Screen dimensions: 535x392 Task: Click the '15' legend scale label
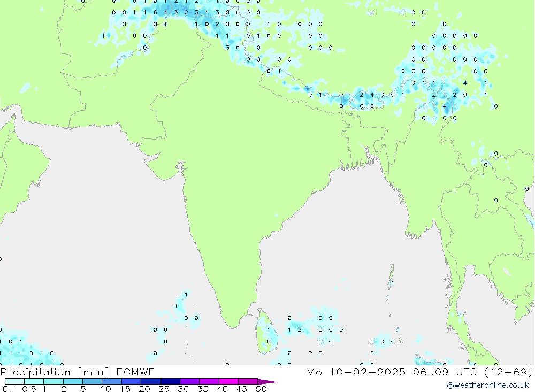[125, 389]
